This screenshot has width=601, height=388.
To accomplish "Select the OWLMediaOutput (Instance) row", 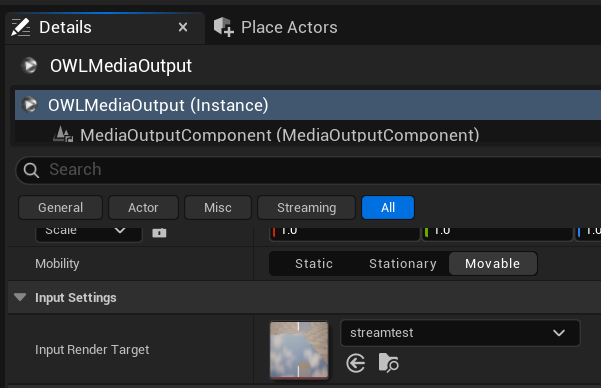I will [308, 105].
